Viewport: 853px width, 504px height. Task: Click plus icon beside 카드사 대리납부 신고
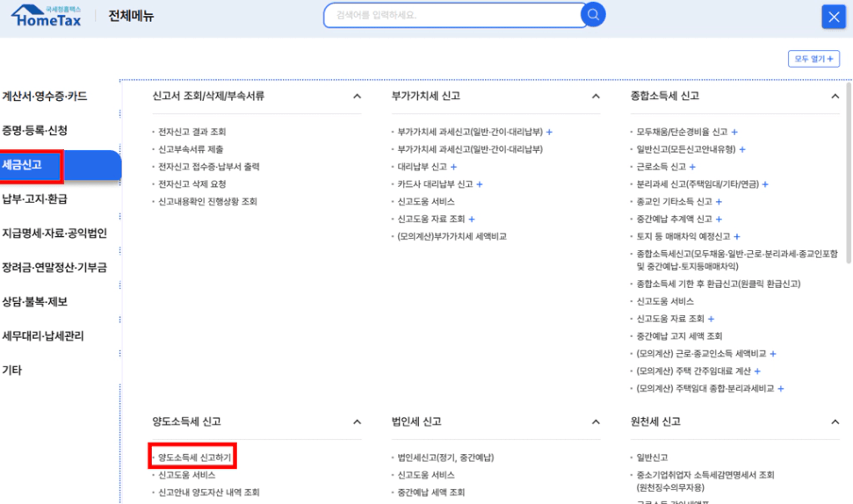(x=479, y=184)
